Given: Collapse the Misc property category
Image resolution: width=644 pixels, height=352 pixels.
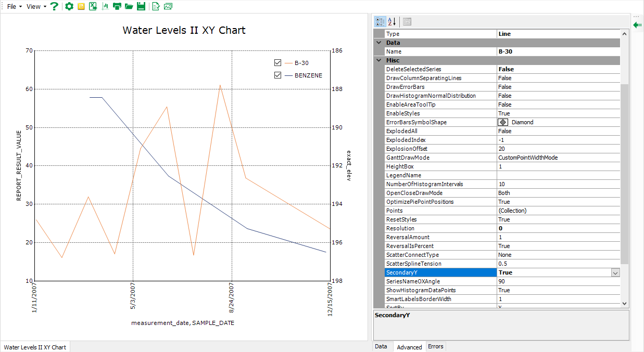Looking at the screenshot, I should tap(378, 60).
